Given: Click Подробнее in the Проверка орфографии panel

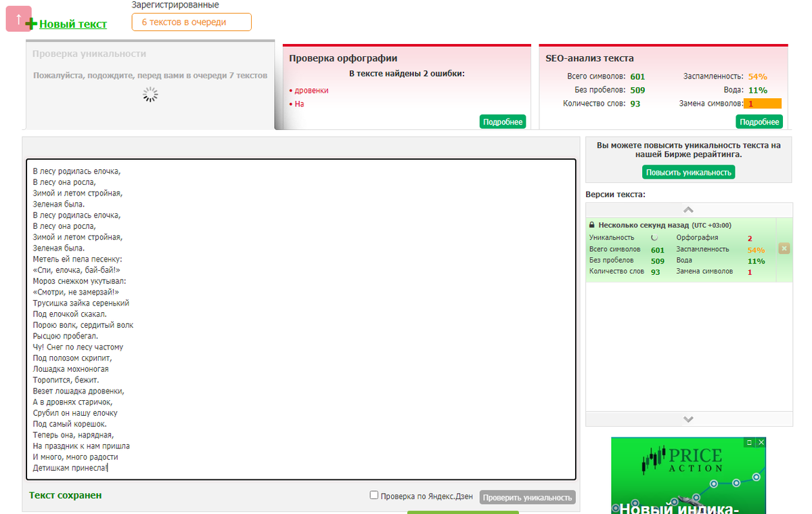Looking at the screenshot, I should point(503,122).
